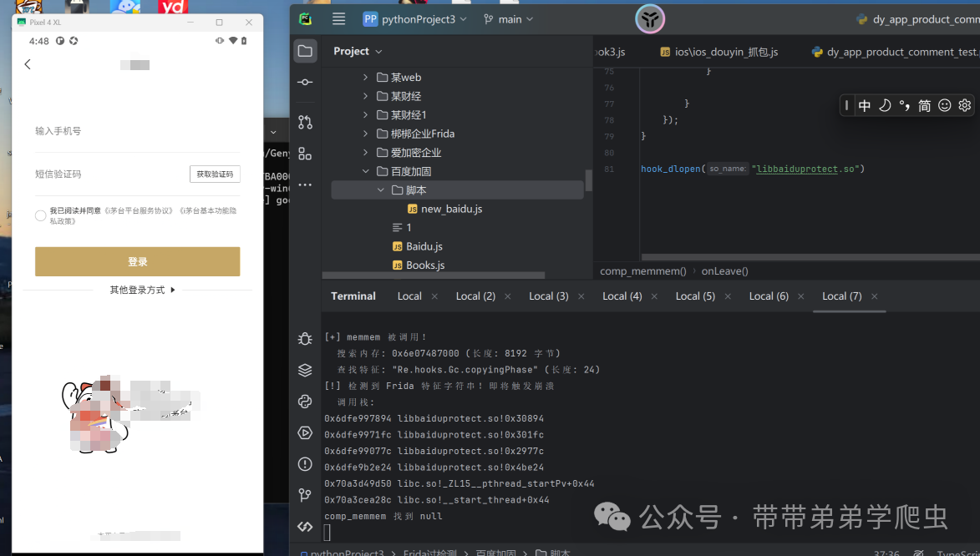The image size is (980, 556).
Task: Open ios_douyin_抓包.js editor tab
Action: [719, 52]
